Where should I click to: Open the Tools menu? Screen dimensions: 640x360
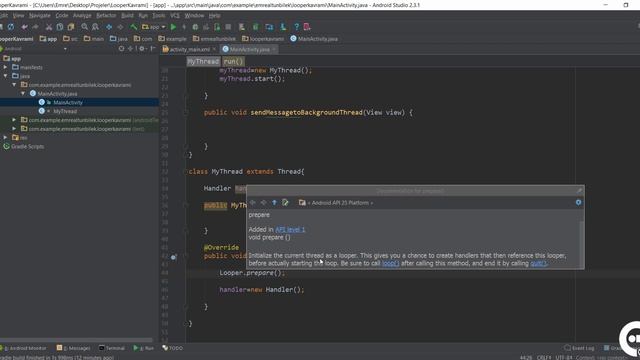pos(158,16)
